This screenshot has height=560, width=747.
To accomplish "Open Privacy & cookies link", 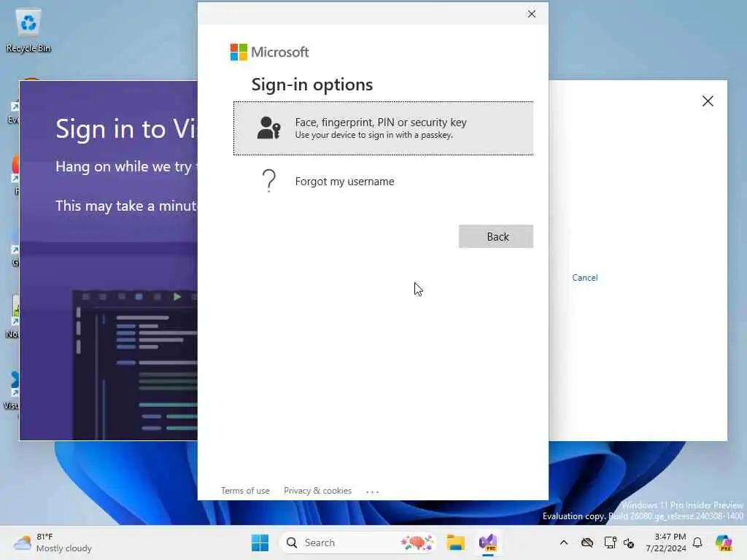I will click(318, 491).
